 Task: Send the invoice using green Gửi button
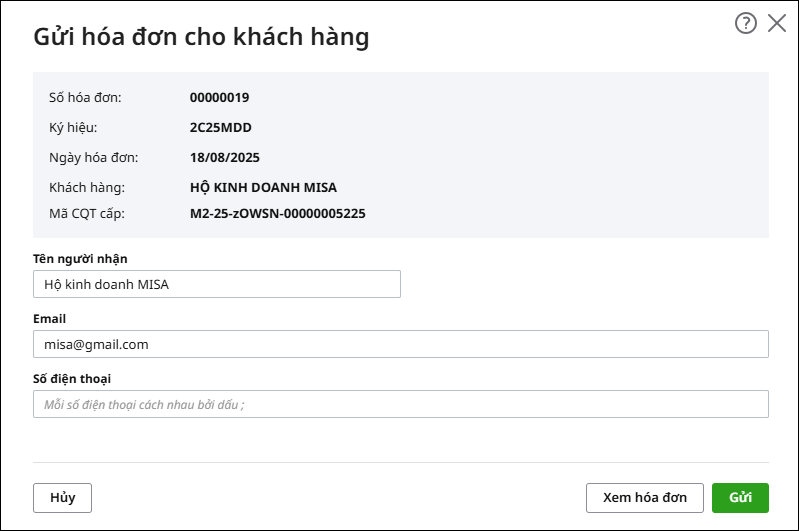click(x=740, y=497)
